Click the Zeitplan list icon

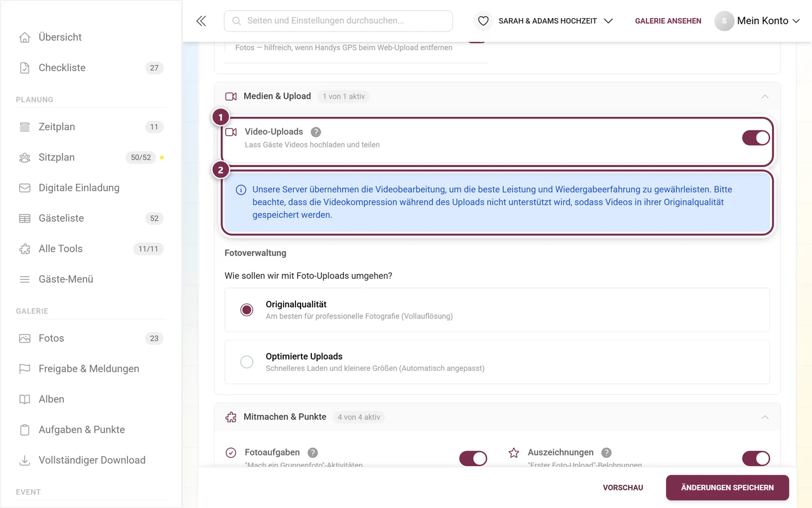click(25, 127)
